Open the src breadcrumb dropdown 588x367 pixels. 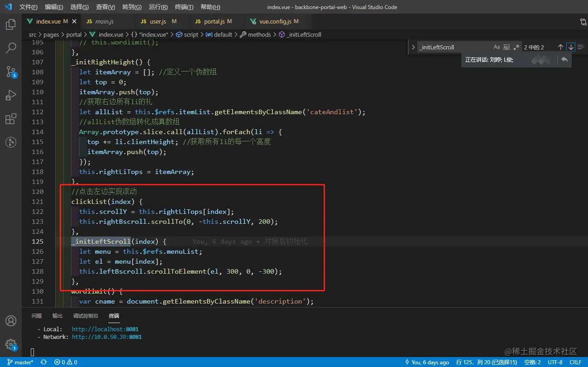pos(33,34)
